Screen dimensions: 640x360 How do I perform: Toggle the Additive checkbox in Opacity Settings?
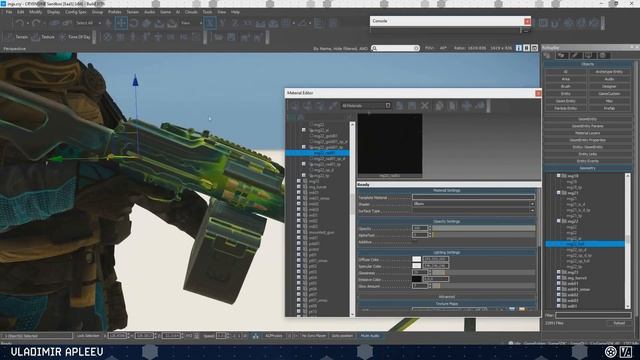point(414,242)
